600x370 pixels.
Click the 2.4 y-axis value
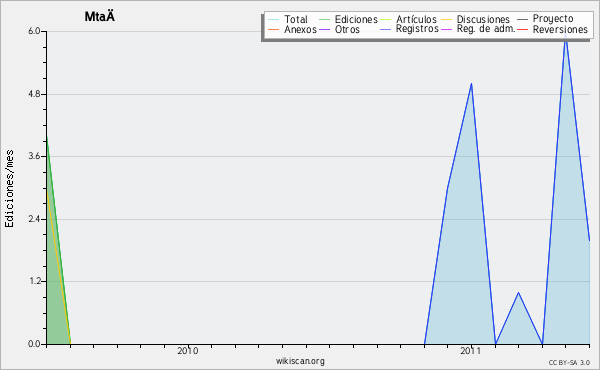34,219
